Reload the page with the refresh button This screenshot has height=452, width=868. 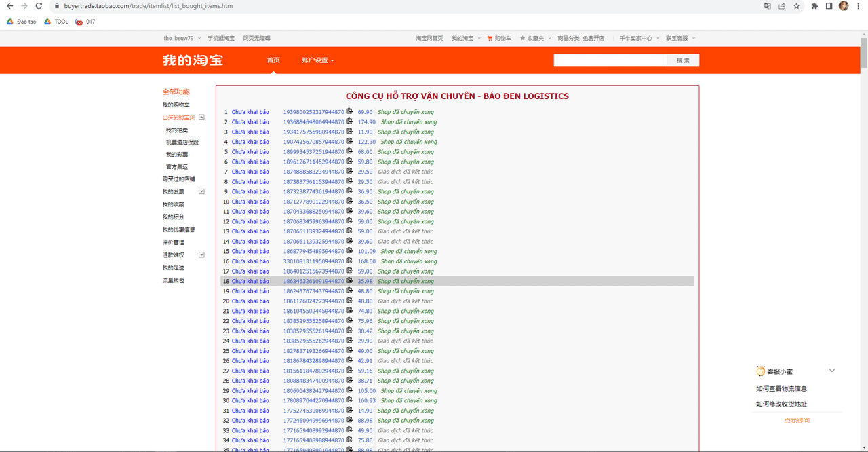pos(39,6)
